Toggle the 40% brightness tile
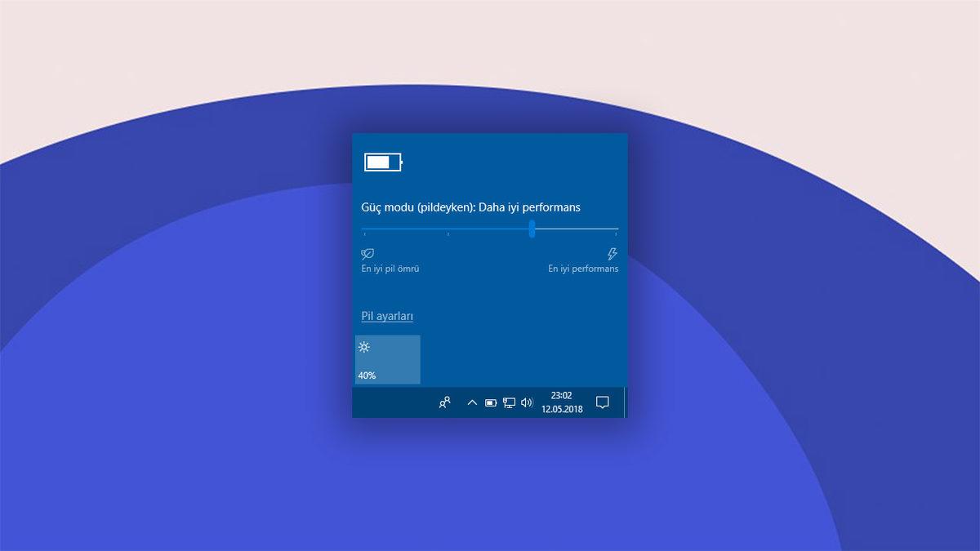 [x=387, y=359]
